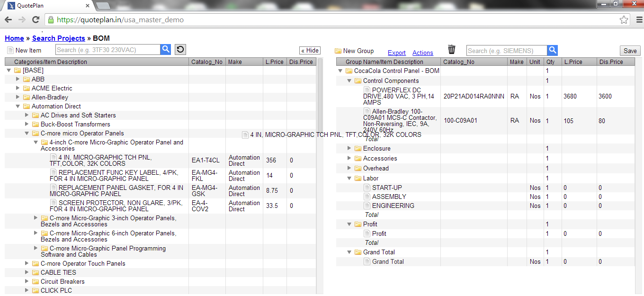Click the New Group label
Screen dimensions: 644x296
click(358, 51)
